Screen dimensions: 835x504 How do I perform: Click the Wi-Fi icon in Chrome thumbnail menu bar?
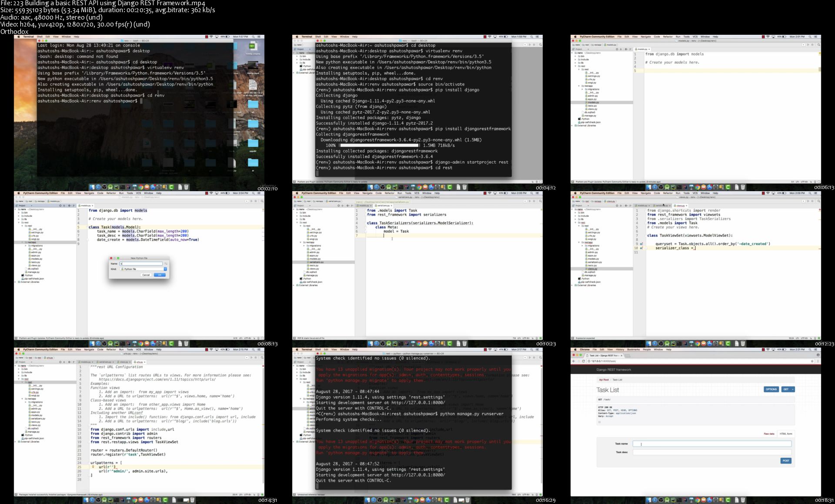tap(768, 349)
